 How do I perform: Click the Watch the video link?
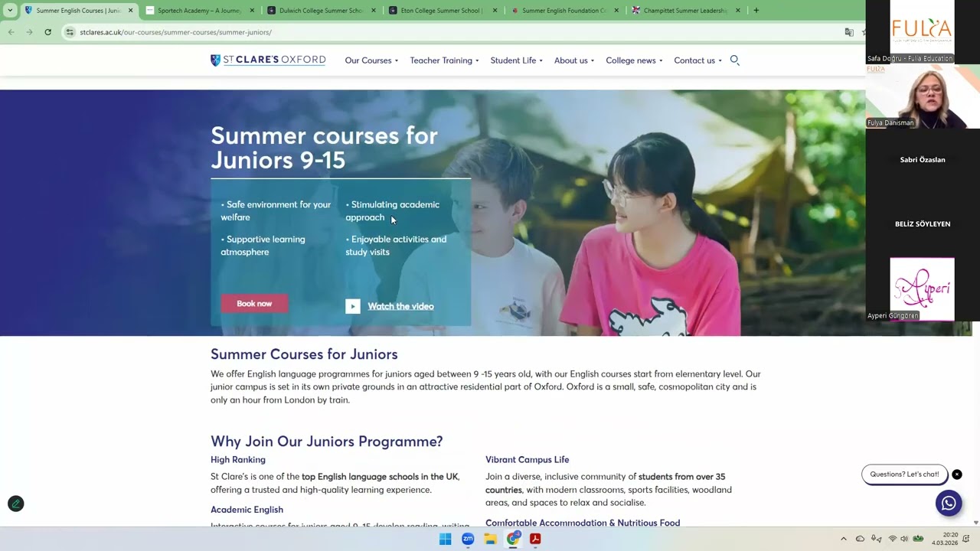pyautogui.click(x=400, y=306)
